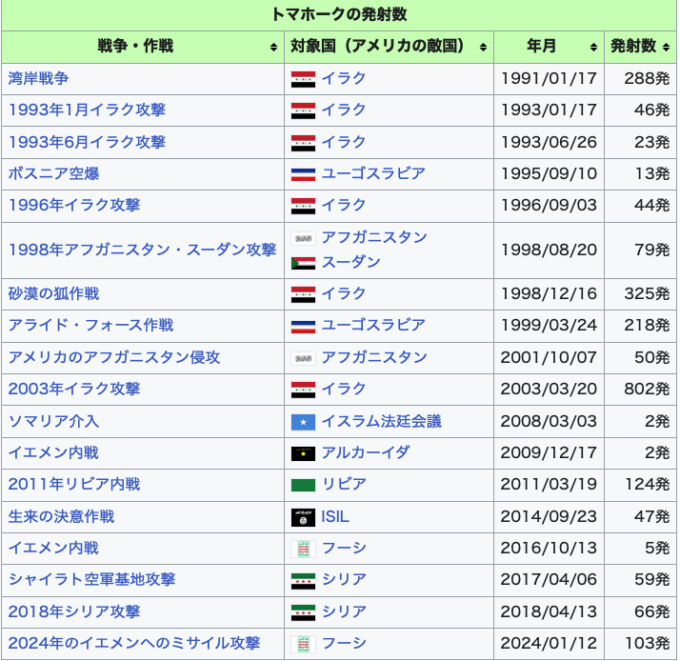Click the スーダン country link
This screenshot has width=680, height=661.
350,262
